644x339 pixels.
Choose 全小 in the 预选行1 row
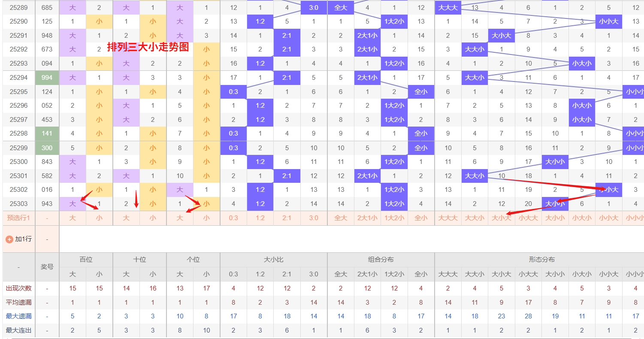pos(421,218)
